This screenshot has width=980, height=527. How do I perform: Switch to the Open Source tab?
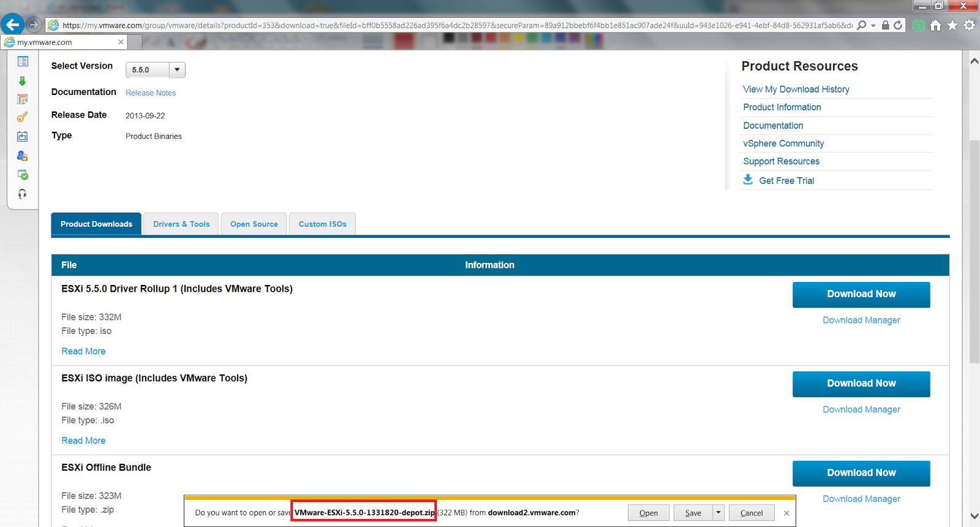click(254, 224)
